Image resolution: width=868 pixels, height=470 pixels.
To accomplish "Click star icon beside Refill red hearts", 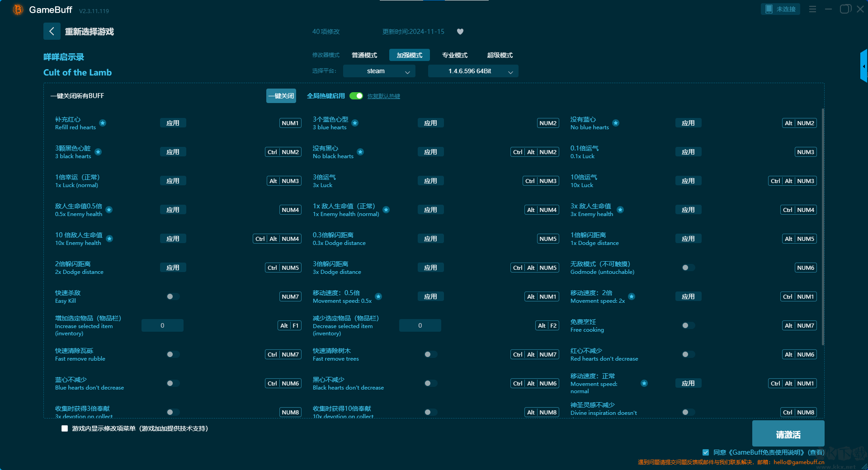I will click(103, 123).
